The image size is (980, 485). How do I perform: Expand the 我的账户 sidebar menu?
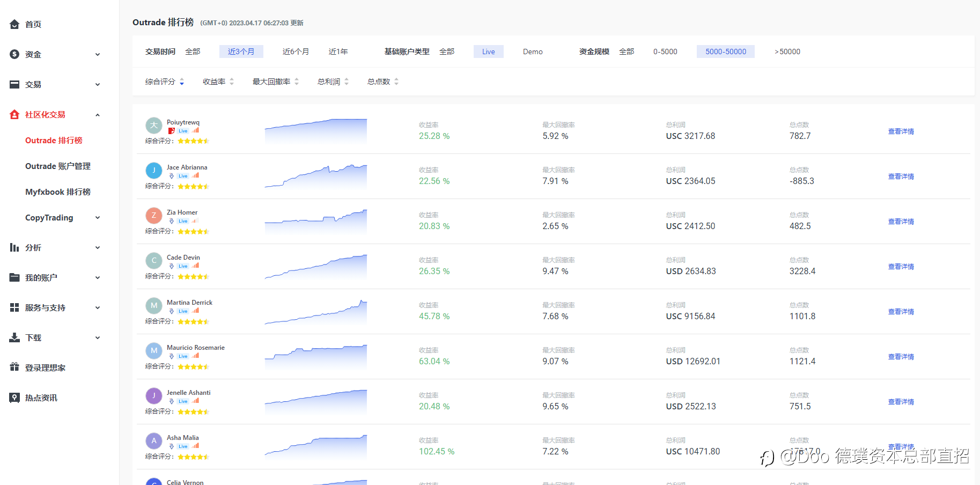pyautogui.click(x=98, y=277)
